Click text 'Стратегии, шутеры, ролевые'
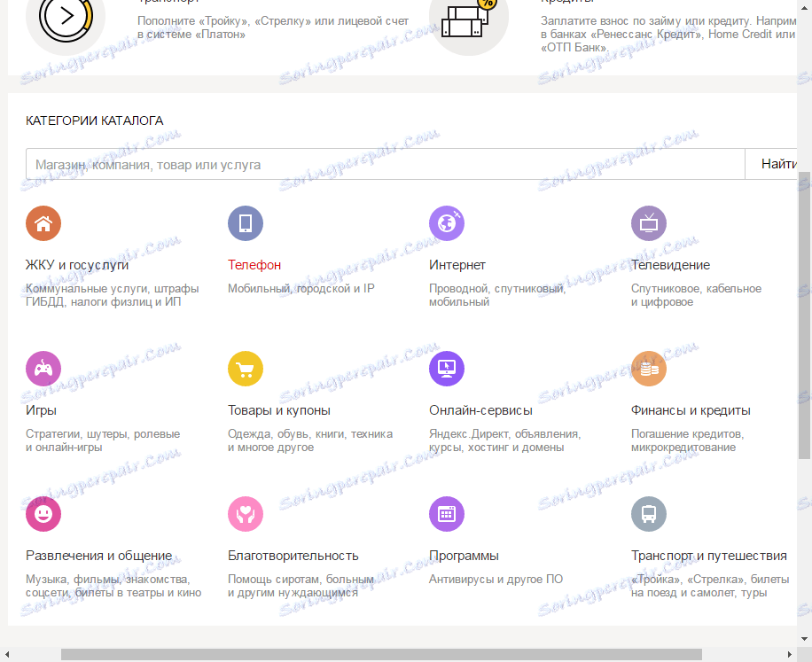The image size is (812, 662). click(103, 433)
